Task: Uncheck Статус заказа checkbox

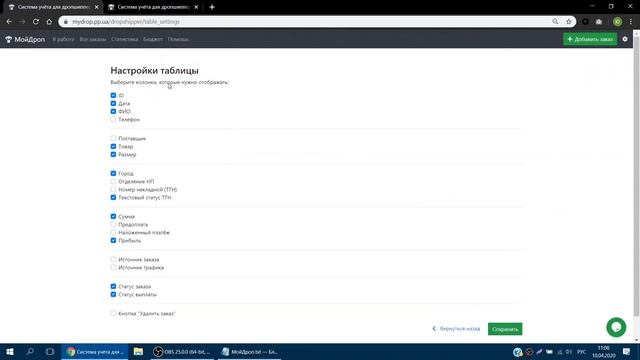Action: tap(113, 286)
